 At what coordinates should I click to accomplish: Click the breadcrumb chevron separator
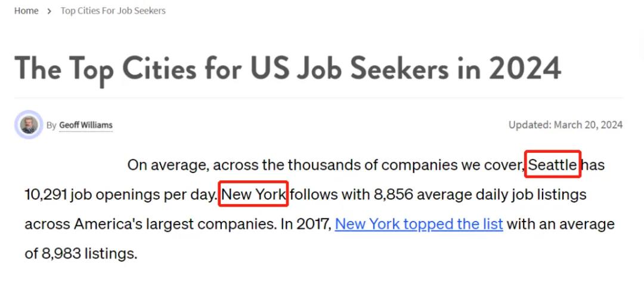click(x=49, y=11)
